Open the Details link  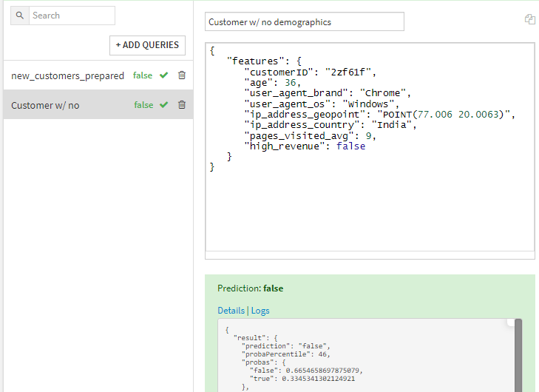[231, 311]
